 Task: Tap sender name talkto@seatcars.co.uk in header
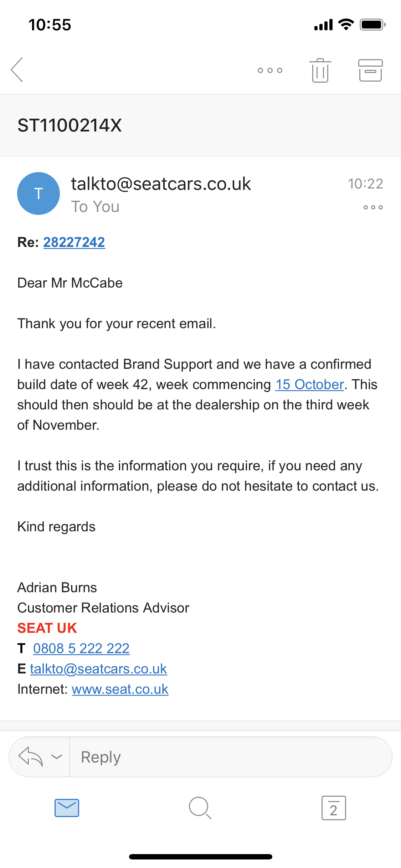(x=161, y=184)
